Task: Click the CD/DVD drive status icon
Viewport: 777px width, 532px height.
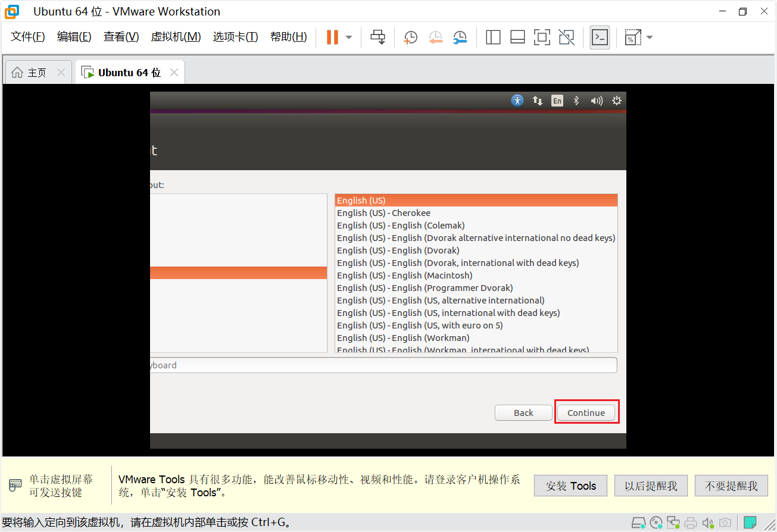Action: pyautogui.click(x=656, y=523)
